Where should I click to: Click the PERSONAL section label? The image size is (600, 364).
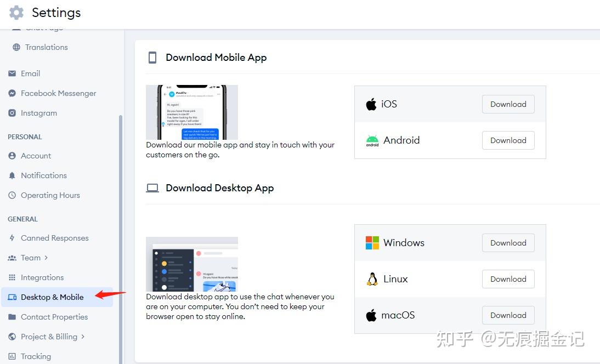point(25,137)
